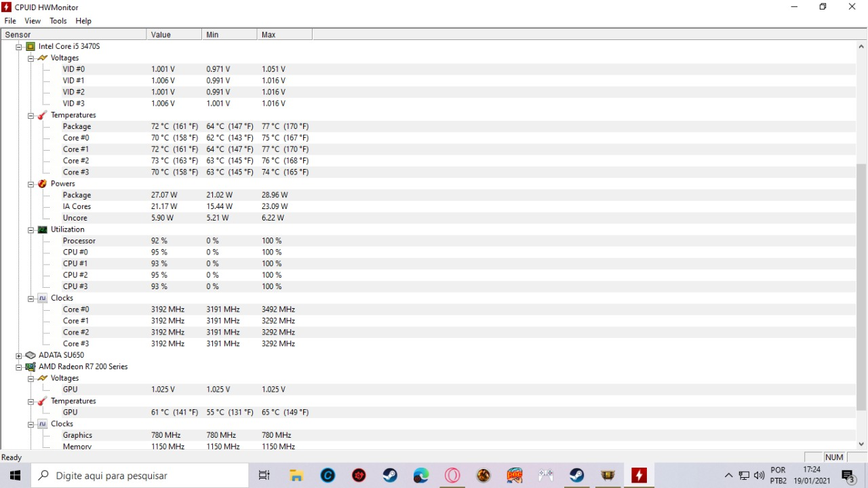The height and width of the screenshot is (488, 868).
Task: Click the scrollbar up arrow
Action: coord(862,46)
